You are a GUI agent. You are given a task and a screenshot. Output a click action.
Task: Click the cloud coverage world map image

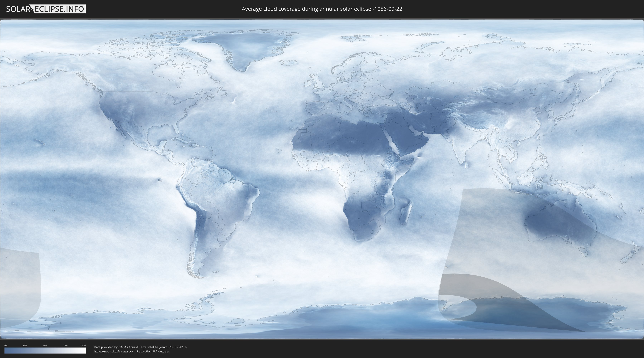tap(322, 179)
